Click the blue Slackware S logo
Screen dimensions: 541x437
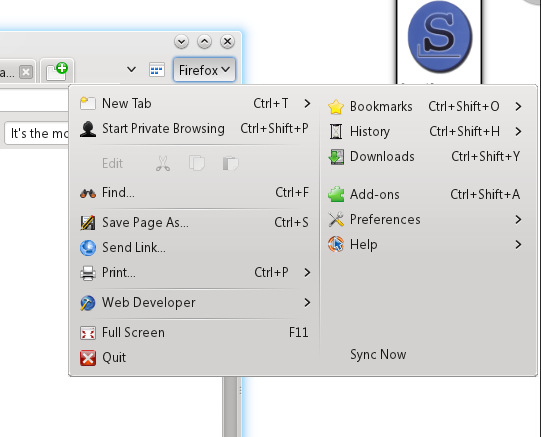coord(440,37)
